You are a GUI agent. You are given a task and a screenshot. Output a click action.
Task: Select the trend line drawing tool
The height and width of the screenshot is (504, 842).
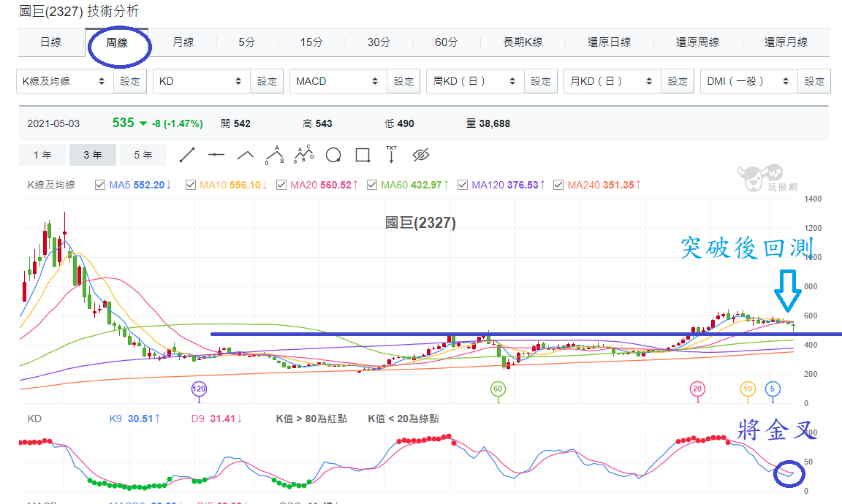[187, 155]
